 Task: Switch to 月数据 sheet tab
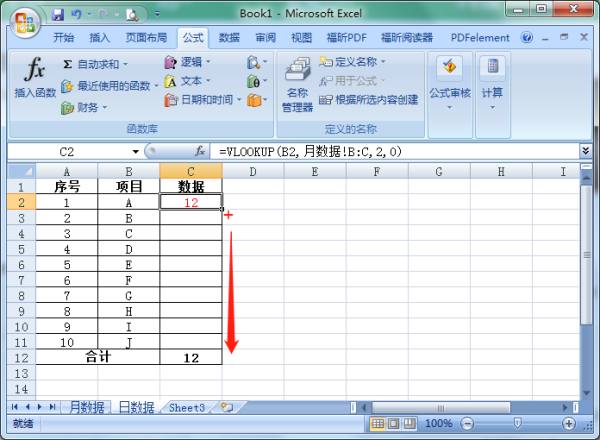87,407
